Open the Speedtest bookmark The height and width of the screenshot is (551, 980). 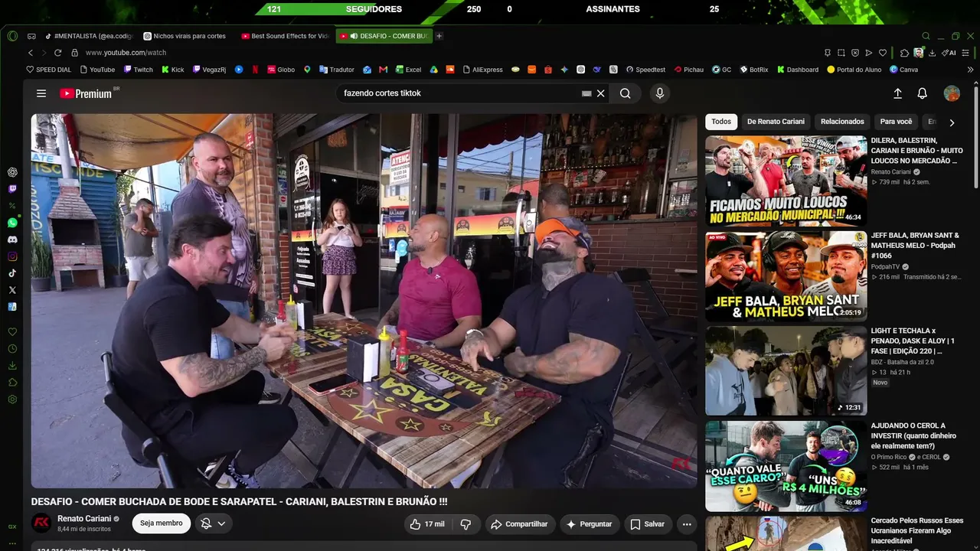[x=645, y=70]
